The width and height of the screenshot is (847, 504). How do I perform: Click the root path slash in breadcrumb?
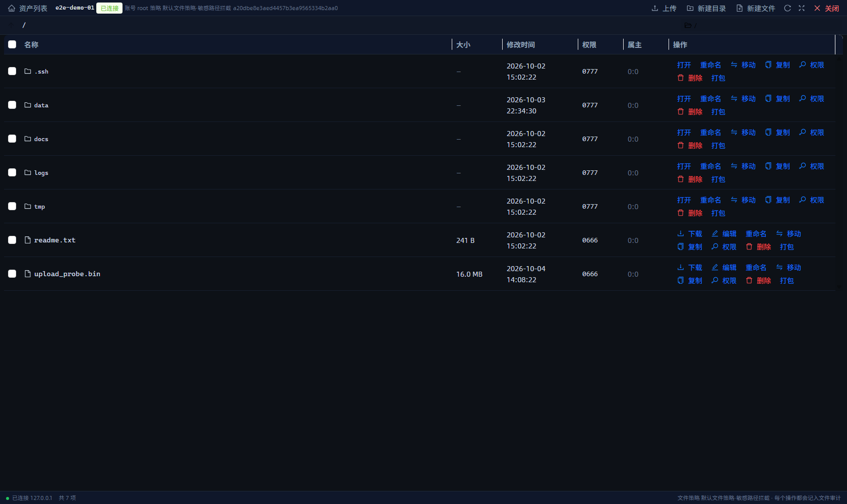tap(24, 25)
